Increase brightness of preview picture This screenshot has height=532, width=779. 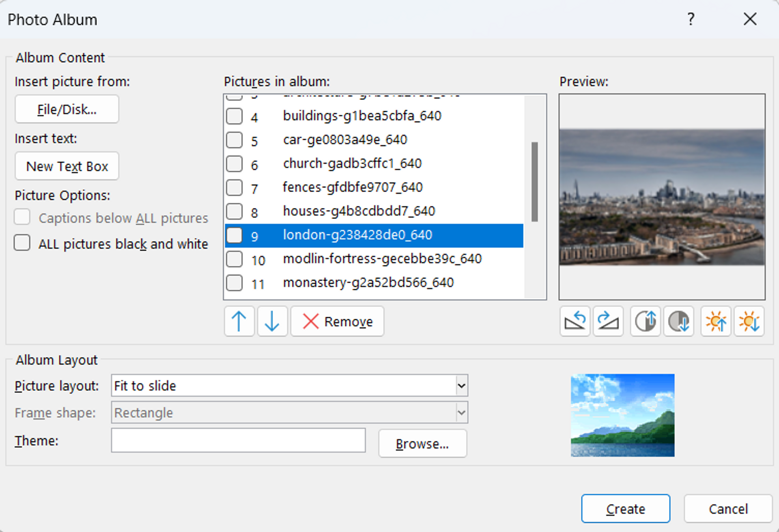pyautogui.click(x=716, y=322)
